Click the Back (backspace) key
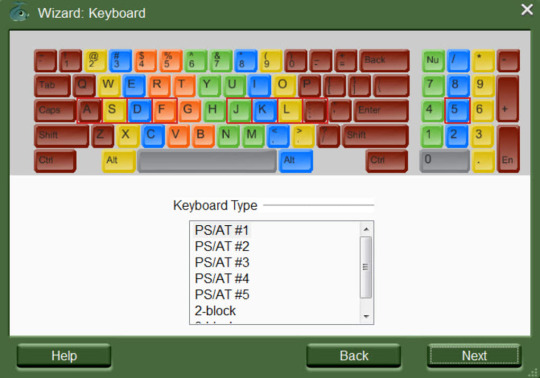The image size is (540, 378). click(384, 61)
